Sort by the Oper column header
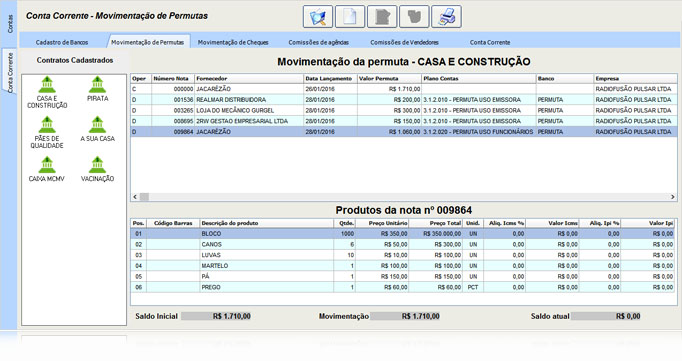 pyautogui.click(x=140, y=79)
